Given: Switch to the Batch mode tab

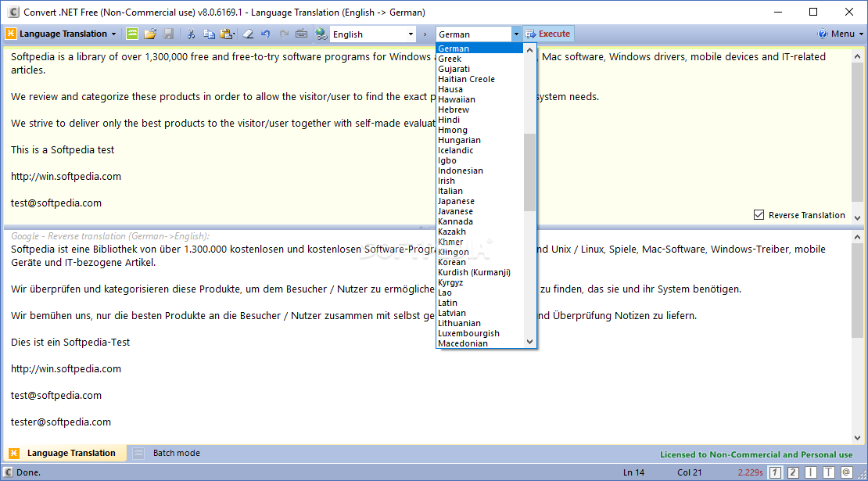Looking at the screenshot, I should click(167, 453).
